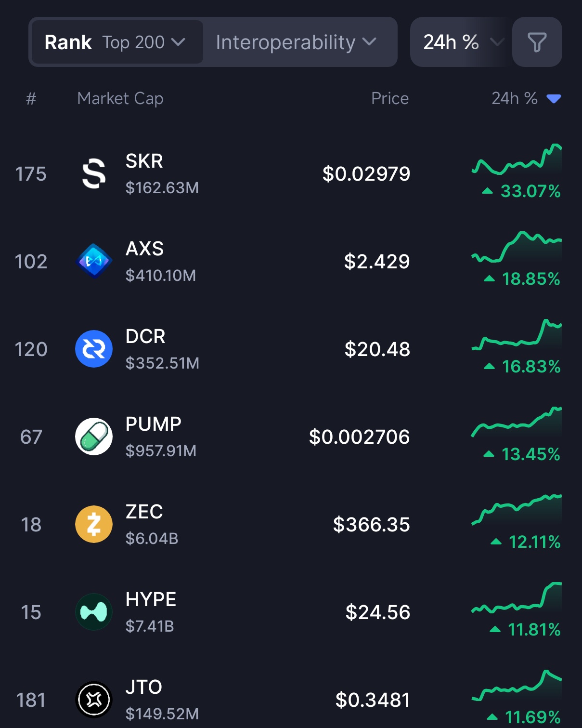Expand the Rank Top 200 dropdown
The width and height of the screenshot is (582, 728).
116,42
